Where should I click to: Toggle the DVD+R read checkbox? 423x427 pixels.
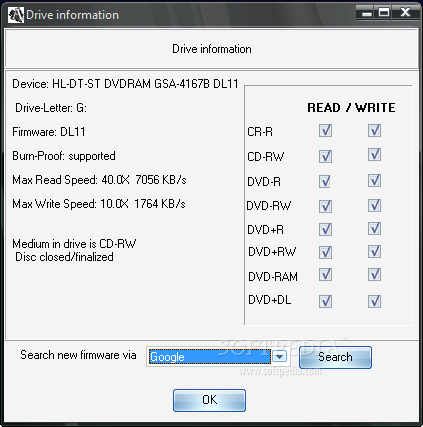(x=325, y=229)
